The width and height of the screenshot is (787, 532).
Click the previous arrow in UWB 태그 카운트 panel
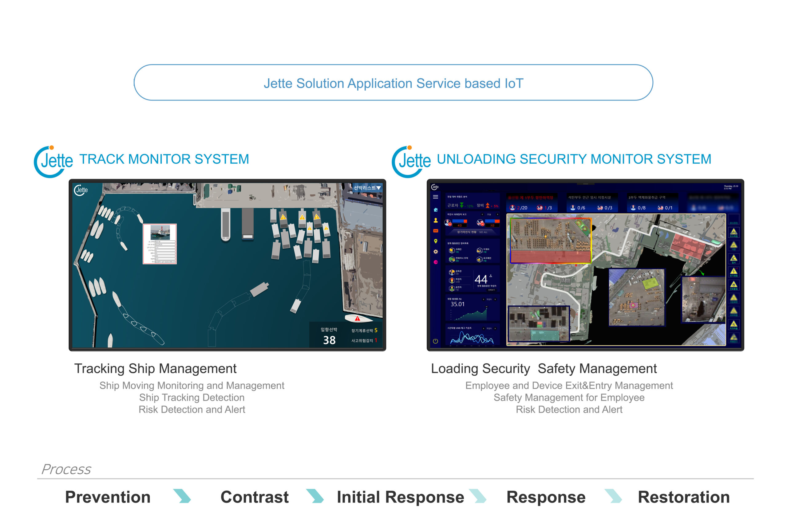coord(484,329)
